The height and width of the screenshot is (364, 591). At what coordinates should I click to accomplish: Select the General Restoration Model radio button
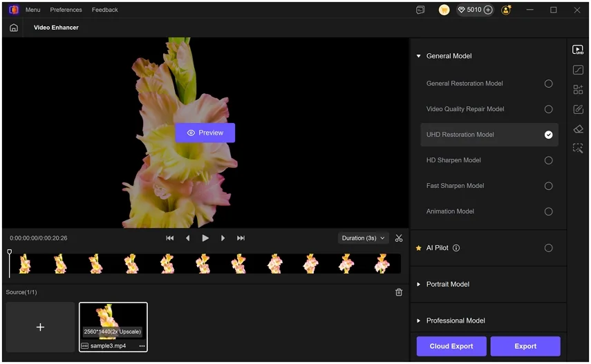[548, 84]
